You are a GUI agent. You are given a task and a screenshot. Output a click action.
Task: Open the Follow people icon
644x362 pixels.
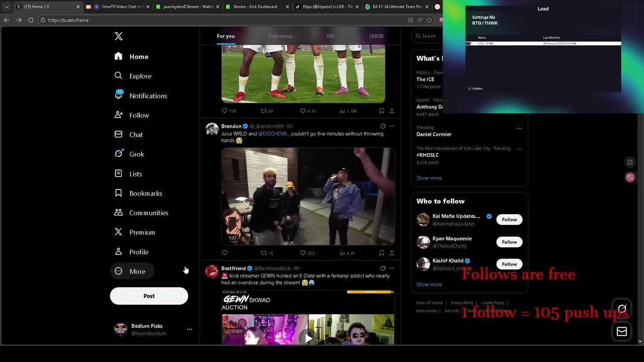pyautogui.click(x=118, y=115)
